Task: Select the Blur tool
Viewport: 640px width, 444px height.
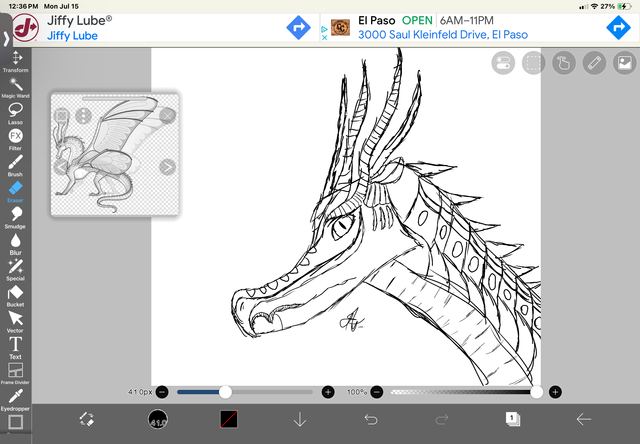Action: (x=16, y=244)
